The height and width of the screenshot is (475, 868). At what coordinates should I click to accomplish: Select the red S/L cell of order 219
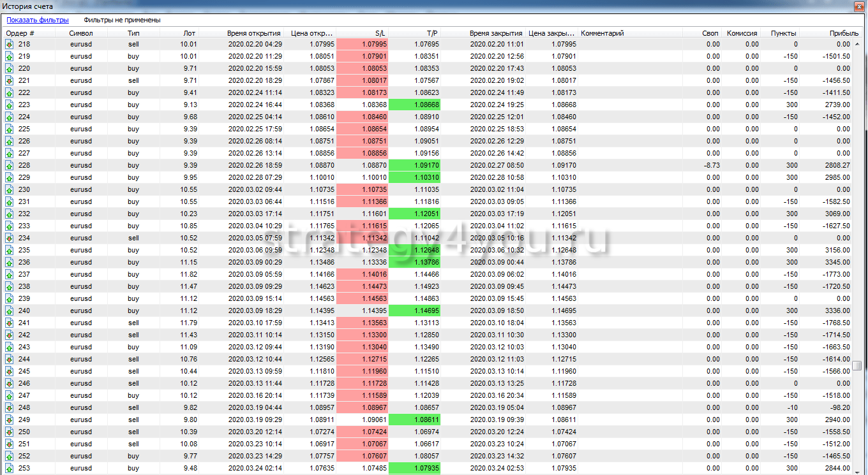pyautogui.click(x=361, y=56)
